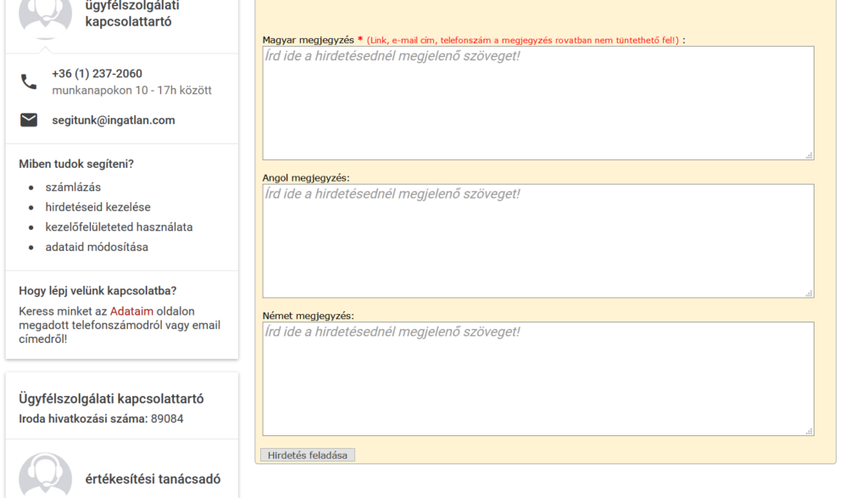Click the értékesítési tanácsadó headset avatar

tap(45, 475)
